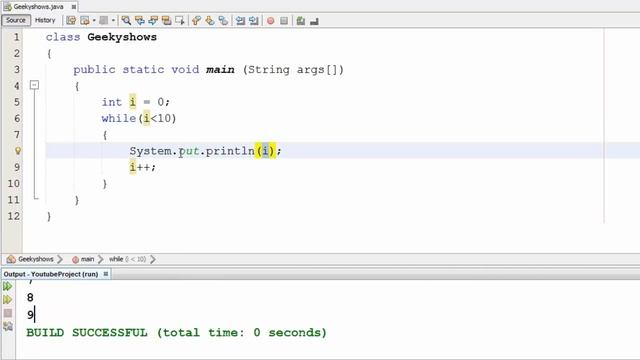
Task: Start macro recording red circle icon
Action: point(270,21)
